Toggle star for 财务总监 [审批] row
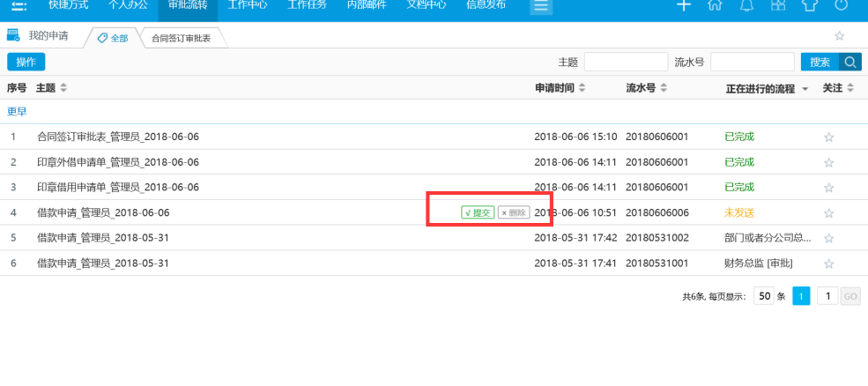The image size is (868, 386). [x=828, y=264]
